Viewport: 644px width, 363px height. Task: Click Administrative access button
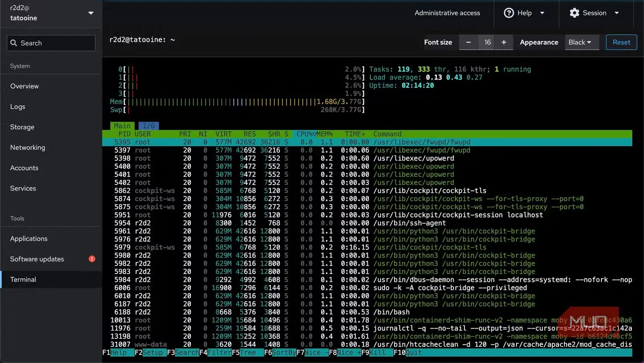[x=447, y=13]
